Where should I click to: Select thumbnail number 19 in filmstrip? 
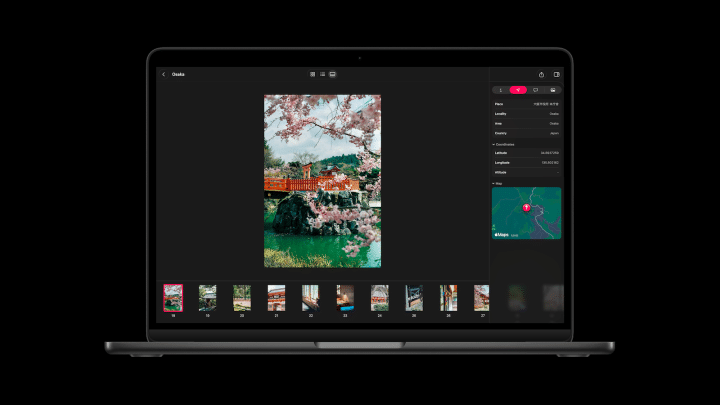coord(208,298)
